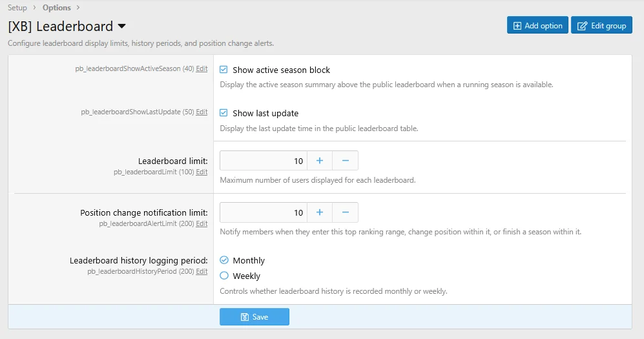Toggle the Show last update checkbox
644x339 pixels.
[223, 113]
